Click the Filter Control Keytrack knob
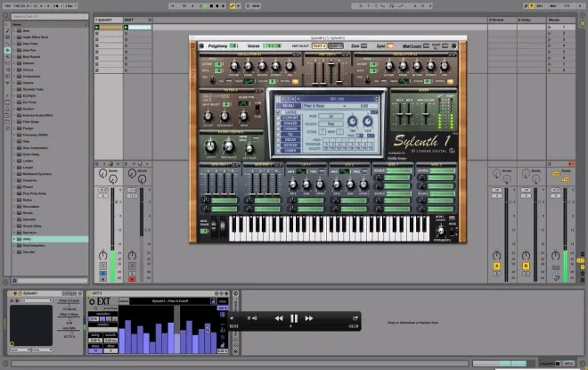Viewport: 588px width, 370px height. pos(249,150)
